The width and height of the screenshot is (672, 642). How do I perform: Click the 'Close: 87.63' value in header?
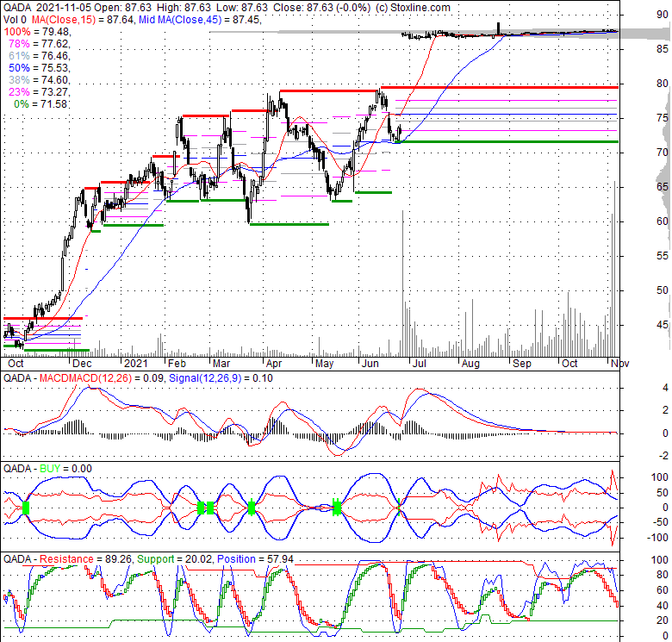304,8
